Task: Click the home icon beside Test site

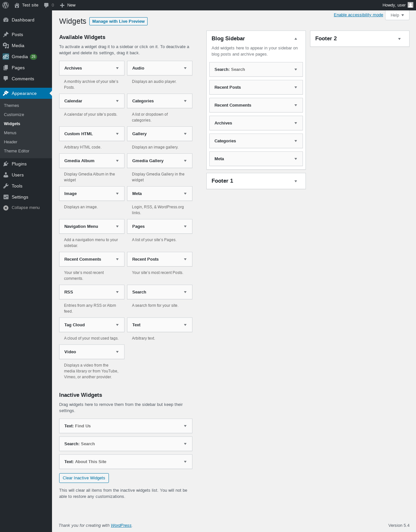Action: [17, 5]
